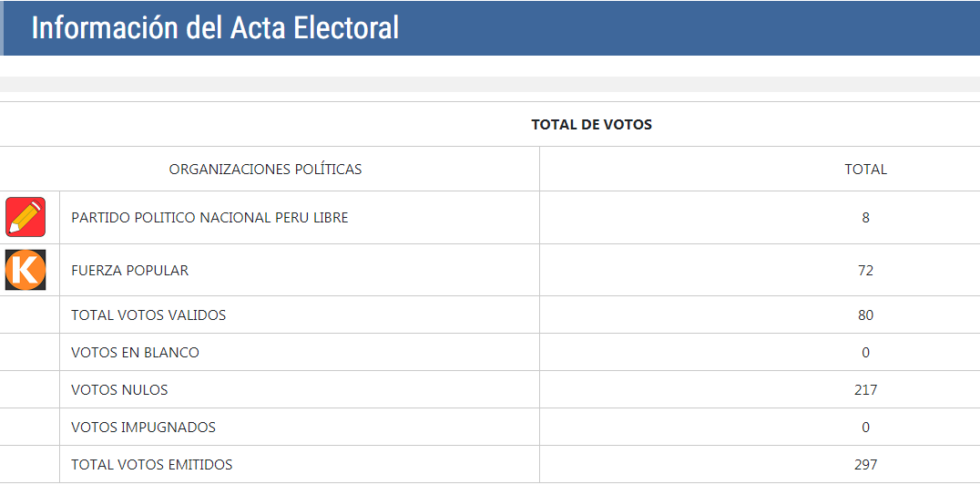Click the VOTOS EN BLANCO row label
The width and height of the screenshot is (980, 485).
coord(135,353)
